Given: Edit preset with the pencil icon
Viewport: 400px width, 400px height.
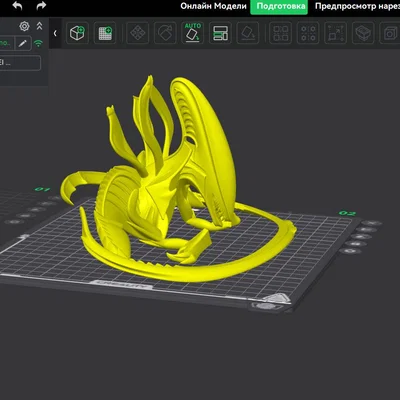Looking at the screenshot, I should (x=23, y=43).
